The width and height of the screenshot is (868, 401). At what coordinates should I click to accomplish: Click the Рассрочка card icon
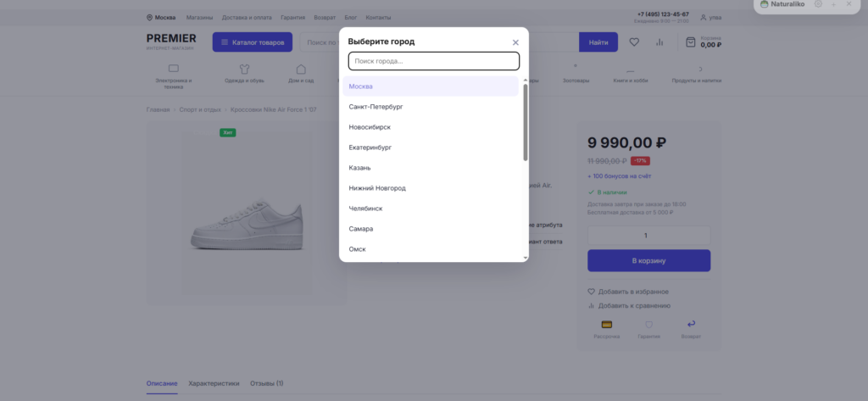coord(607,325)
